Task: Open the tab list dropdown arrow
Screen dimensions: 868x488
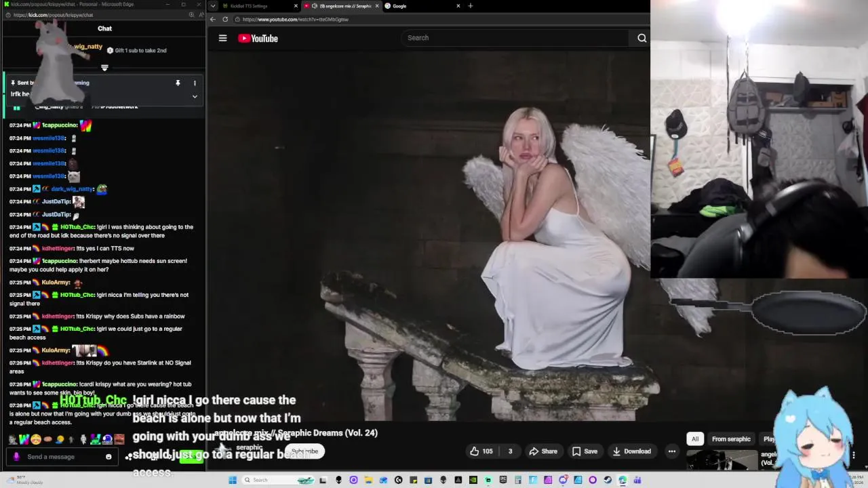Action: pos(213,6)
